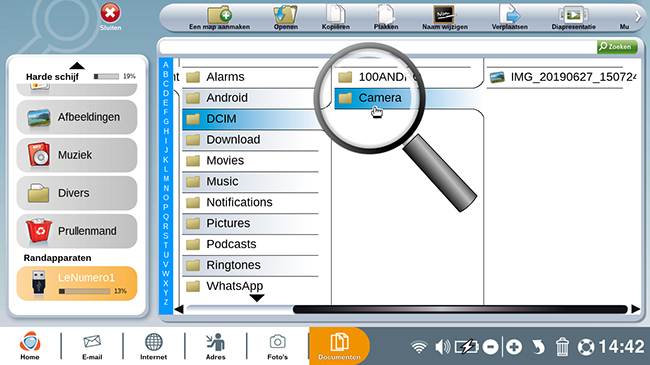Select the WhatsApp folder

pos(250,286)
